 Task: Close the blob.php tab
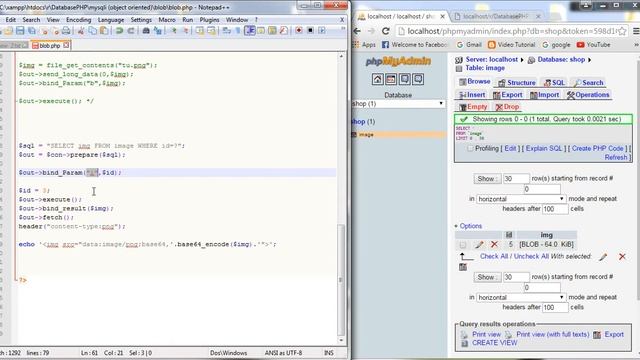(x=66, y=45)
